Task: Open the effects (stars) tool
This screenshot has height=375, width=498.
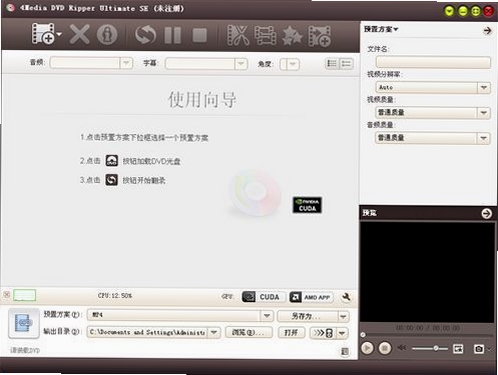Action: [x=292, y=36]
